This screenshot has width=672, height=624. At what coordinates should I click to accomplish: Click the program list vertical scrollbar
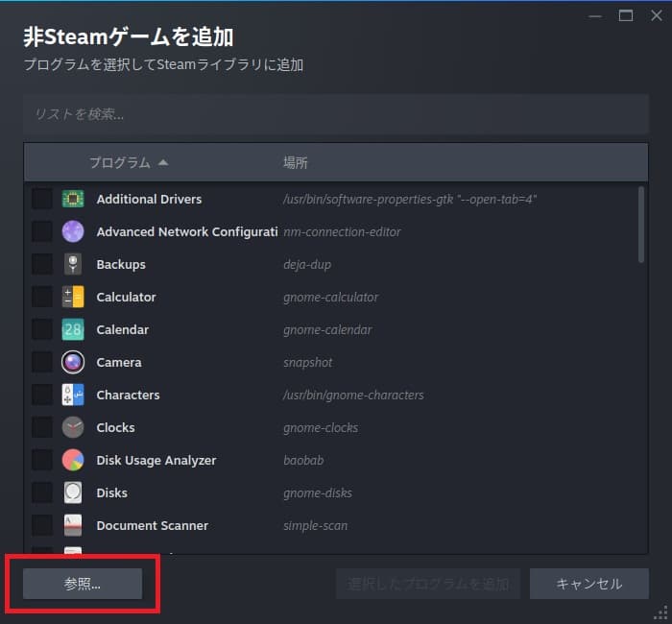click(x=641, y=224)
